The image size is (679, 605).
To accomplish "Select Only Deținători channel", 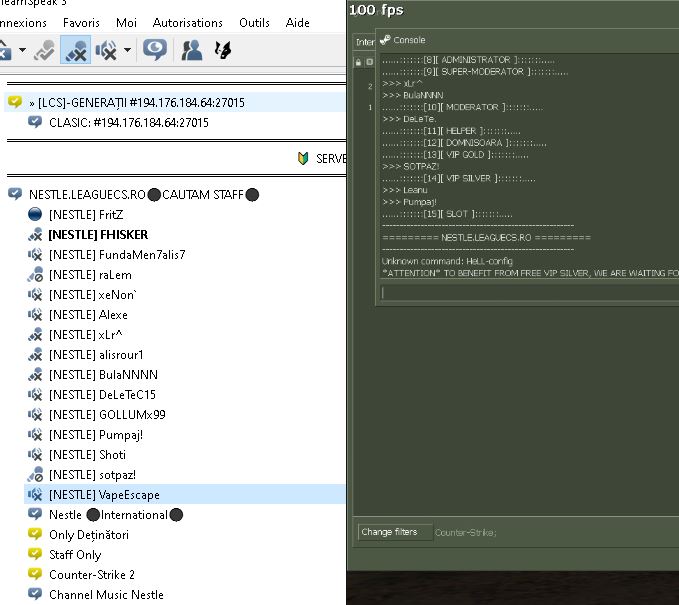I will click(x=89, y=535).
